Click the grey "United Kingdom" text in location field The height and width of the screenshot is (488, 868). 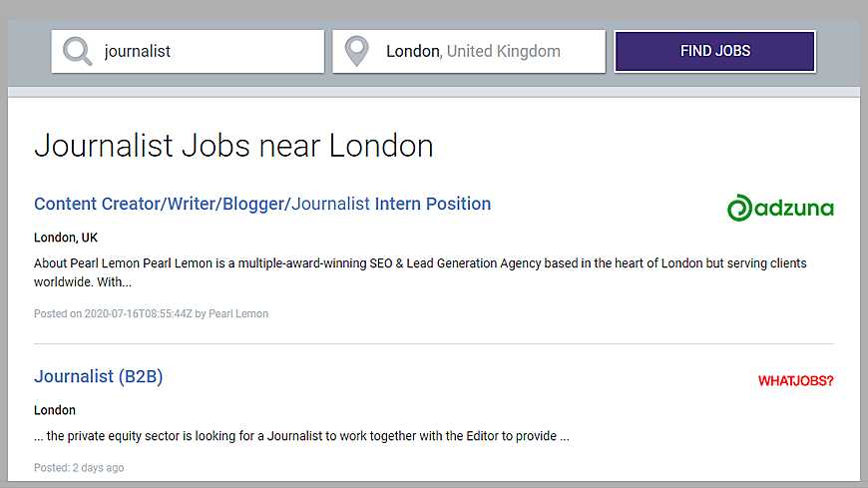(x=503, y=51)
